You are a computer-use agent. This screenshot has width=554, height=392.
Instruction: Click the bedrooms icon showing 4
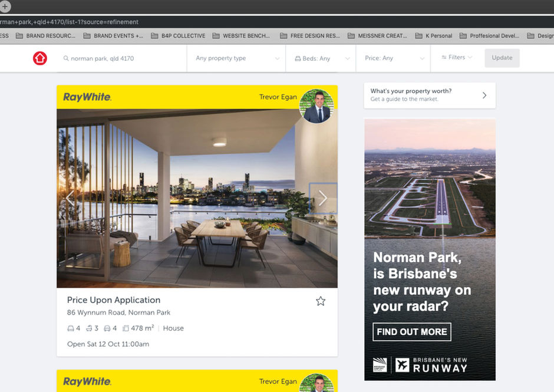point(71,328)
